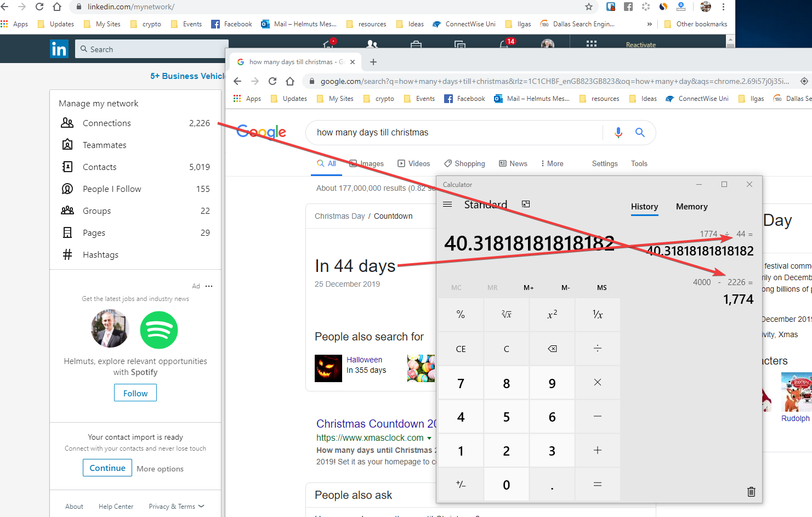This screenshot has height=517, width=812.
Task: Click the Follow Spotify button
Action: tap(135, 393)
